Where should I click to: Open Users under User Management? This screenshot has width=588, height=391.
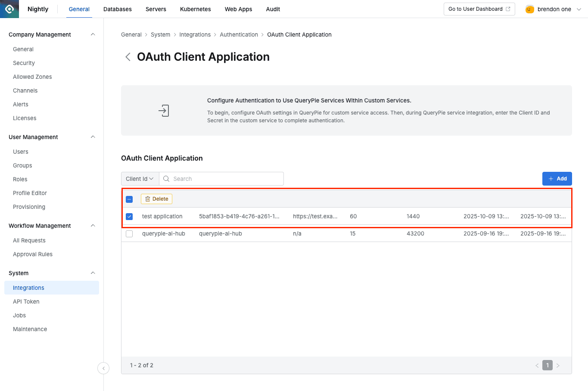(20, 152)
